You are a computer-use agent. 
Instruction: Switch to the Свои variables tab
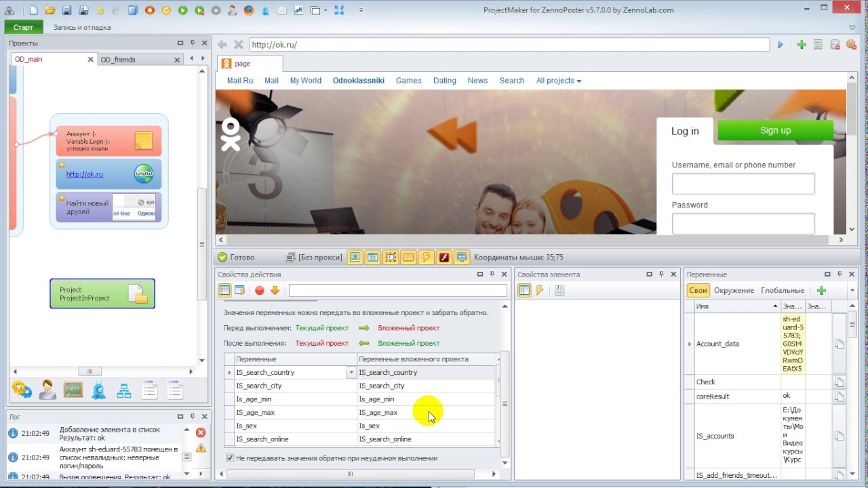point(698,290)
